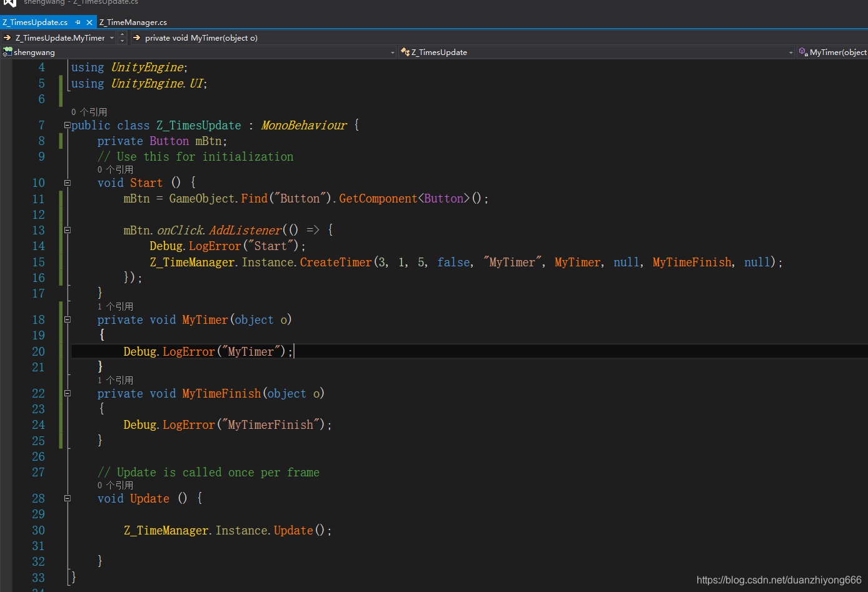Collapse the AddListener lambda block on line 13
The image size is (868, 592).
67,230
